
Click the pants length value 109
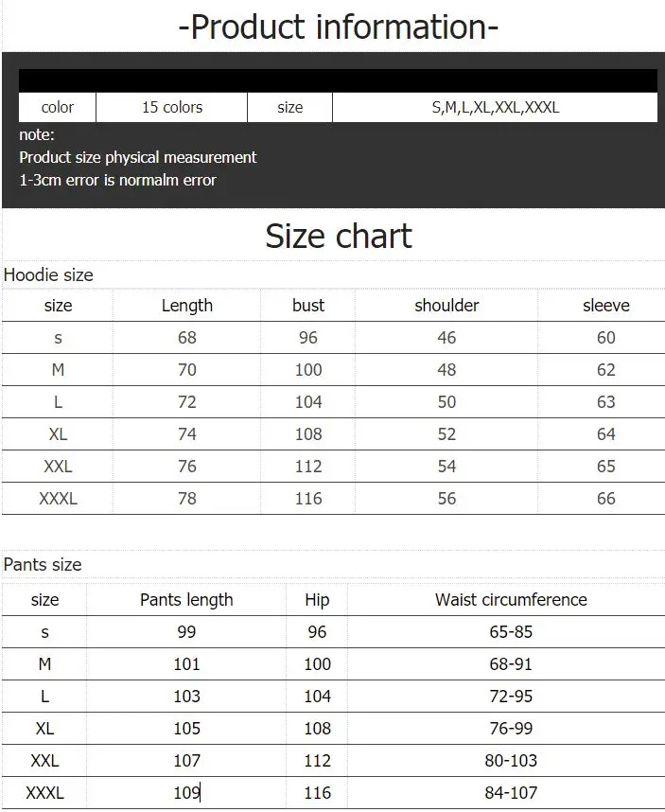[x=186, y=793]
